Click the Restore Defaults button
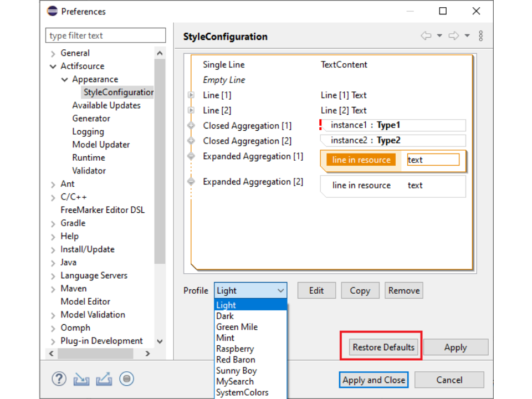532x399 pixels. pyautogui.click(x=383, y=347)
